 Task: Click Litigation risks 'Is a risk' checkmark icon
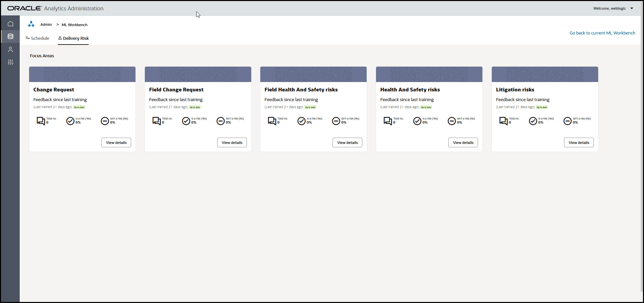click(x=533, y=121)
